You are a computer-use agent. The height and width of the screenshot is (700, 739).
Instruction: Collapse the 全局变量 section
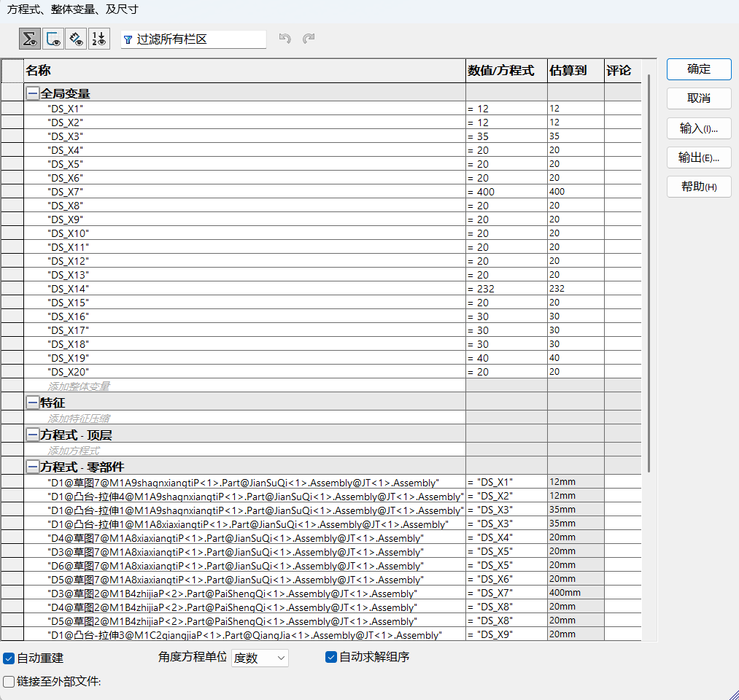pos(32,93)
